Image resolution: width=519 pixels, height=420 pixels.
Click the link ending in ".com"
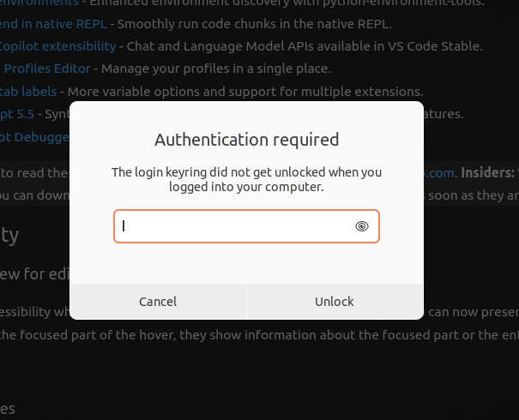pyautogui.click(x=438, y=171)
